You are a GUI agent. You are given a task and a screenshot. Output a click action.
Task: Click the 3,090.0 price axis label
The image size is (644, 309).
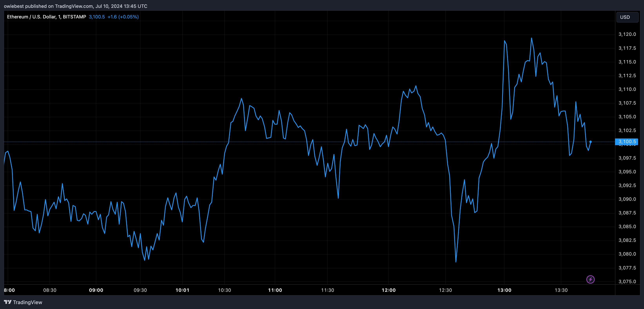[x=627, y=199]
